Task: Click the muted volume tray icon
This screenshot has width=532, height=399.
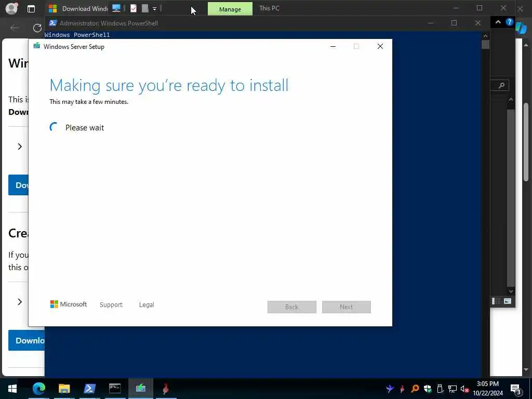Action: [x=465, y=389]
